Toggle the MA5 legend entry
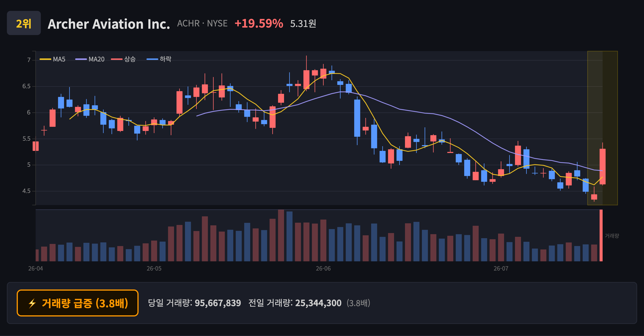 (53, 59)
